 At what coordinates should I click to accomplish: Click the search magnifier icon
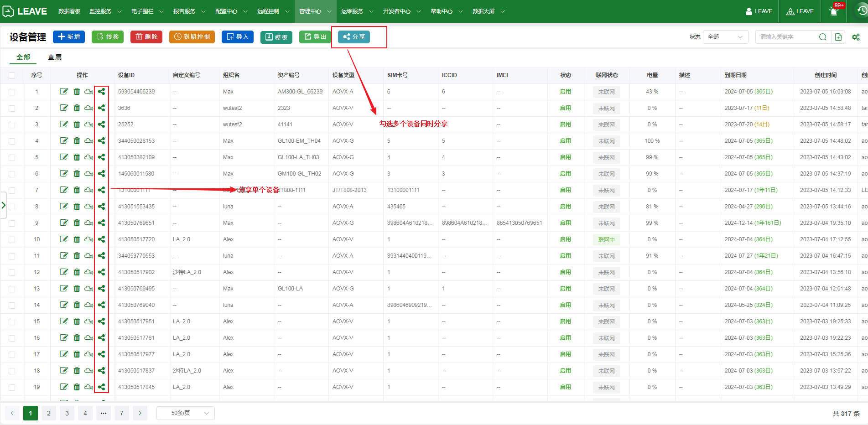822,37
